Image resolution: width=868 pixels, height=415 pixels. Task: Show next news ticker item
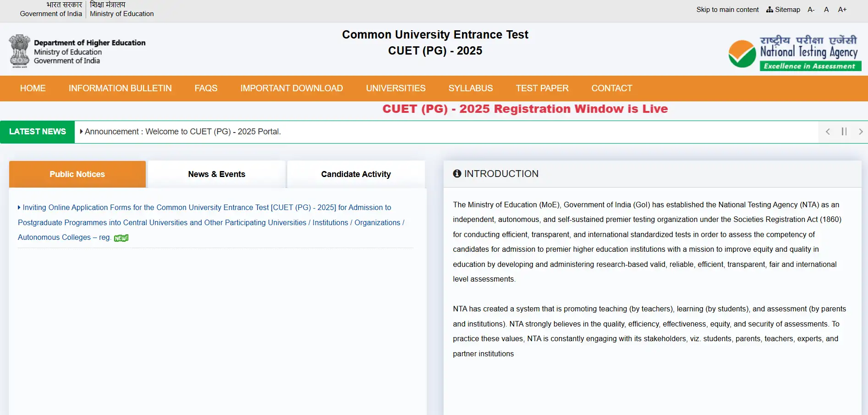click(861, 132)
